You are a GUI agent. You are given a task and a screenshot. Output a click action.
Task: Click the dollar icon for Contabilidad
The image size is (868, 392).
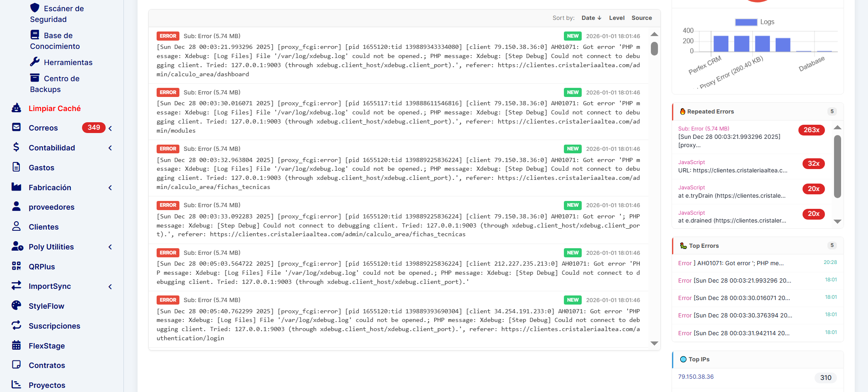pos(17,147)
